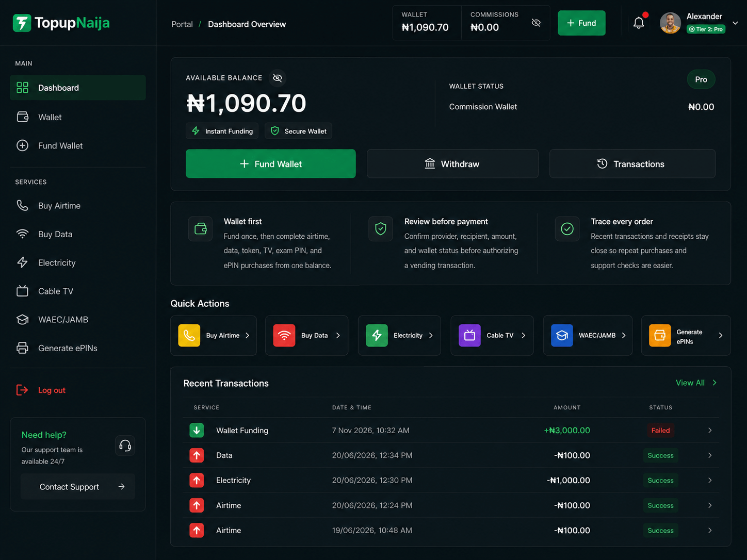Click the Data row Success badge
The height and width of the screenshot is (560, 747).
660,455
